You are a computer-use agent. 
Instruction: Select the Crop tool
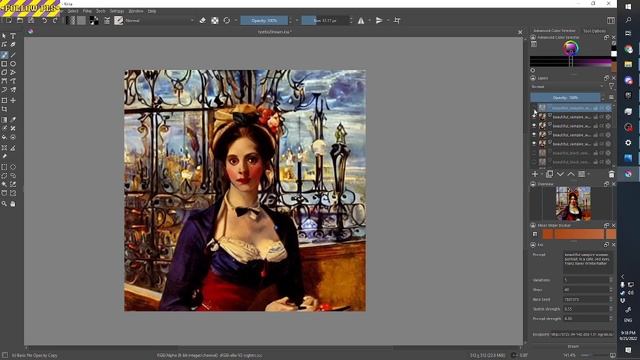click(4, 109)
